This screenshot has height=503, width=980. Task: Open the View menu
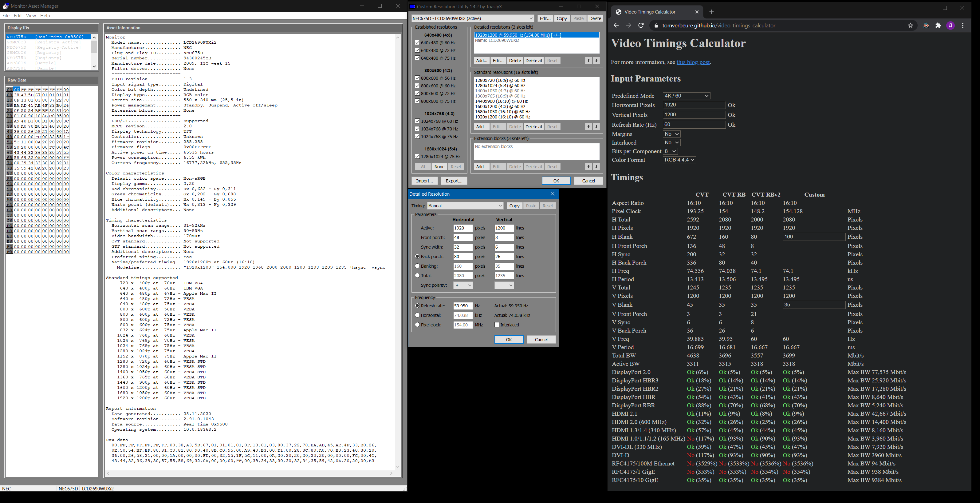click(31, 16)
